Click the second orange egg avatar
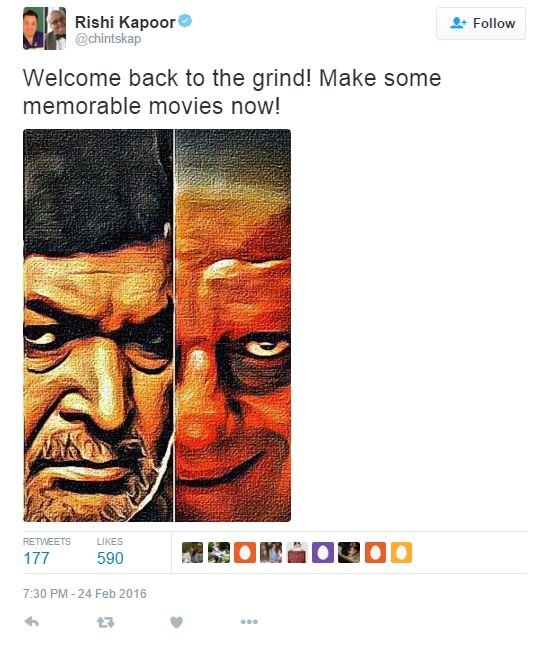 (375, 553)
